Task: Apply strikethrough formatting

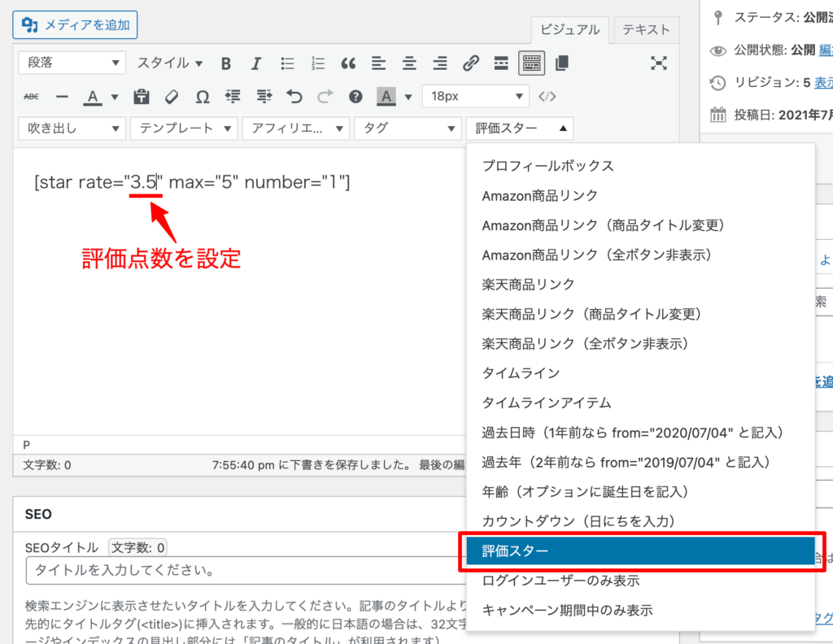Action: pos(32,97)
